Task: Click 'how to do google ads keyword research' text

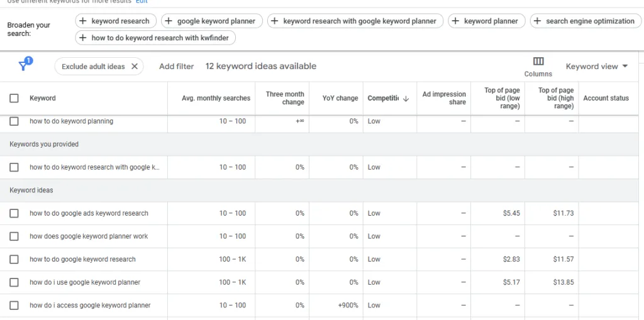Action: (x=89, y=213)
